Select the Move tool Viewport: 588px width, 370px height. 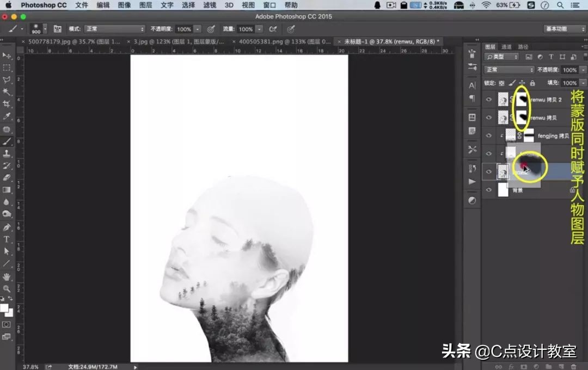[x=7, y=55]
